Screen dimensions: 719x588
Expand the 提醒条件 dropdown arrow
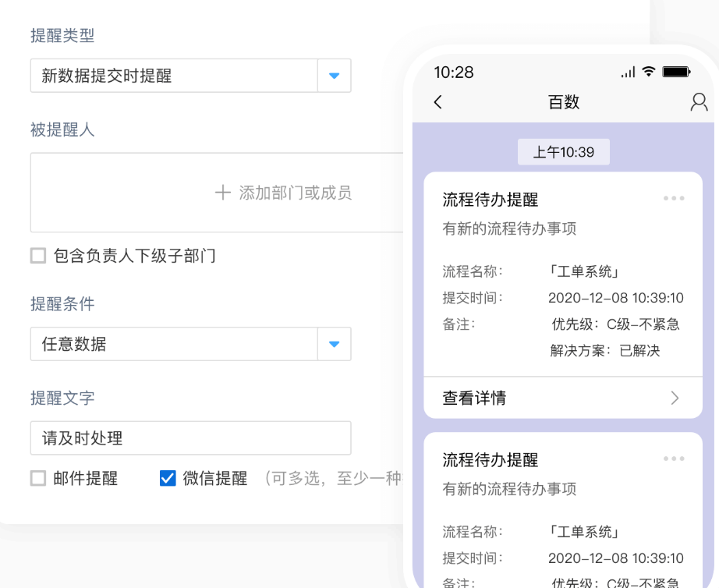335,344
